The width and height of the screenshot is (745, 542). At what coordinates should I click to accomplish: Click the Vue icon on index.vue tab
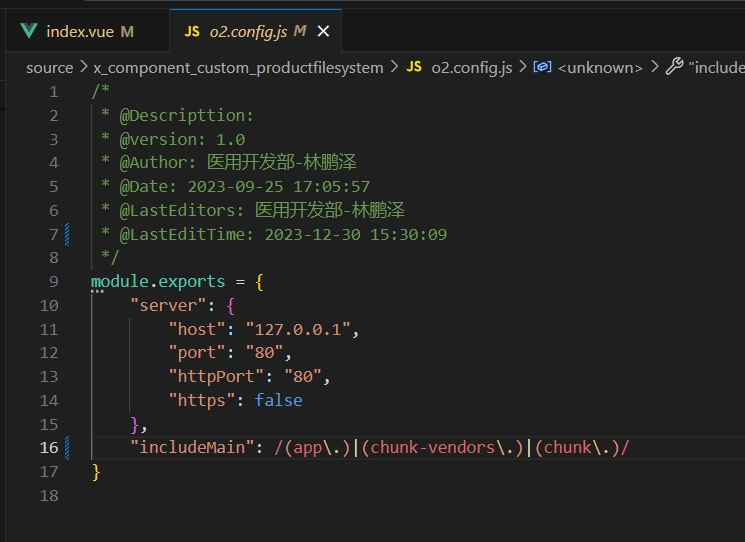coord(29,31)
